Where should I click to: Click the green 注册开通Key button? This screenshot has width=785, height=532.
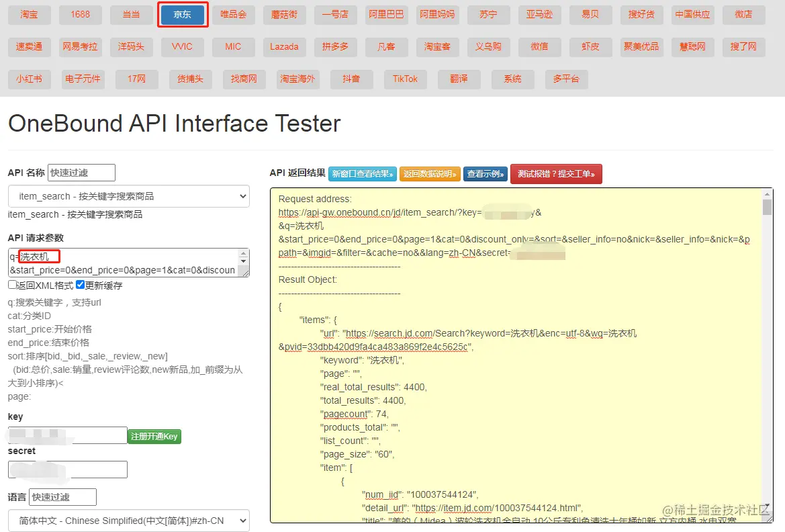[154, 437]
